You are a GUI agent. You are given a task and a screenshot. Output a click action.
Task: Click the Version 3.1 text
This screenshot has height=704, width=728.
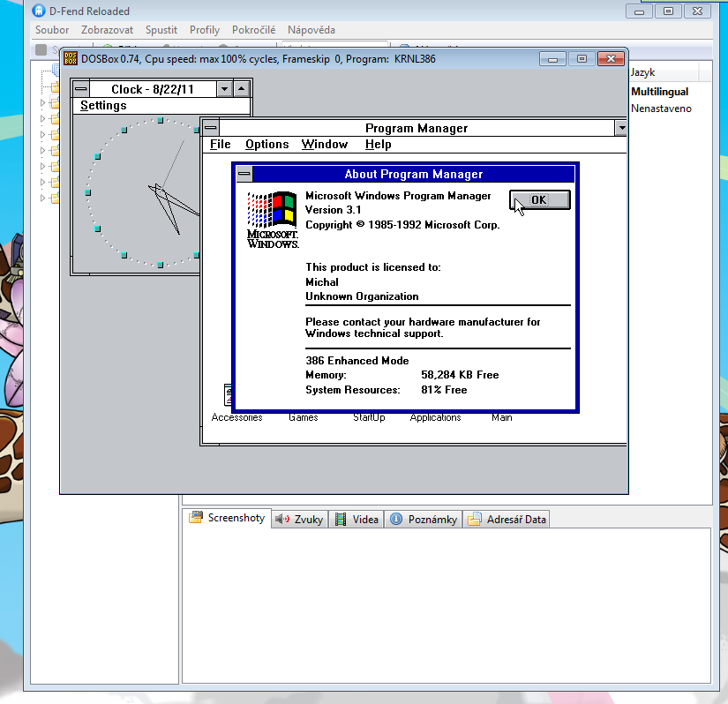click(333, 210)
